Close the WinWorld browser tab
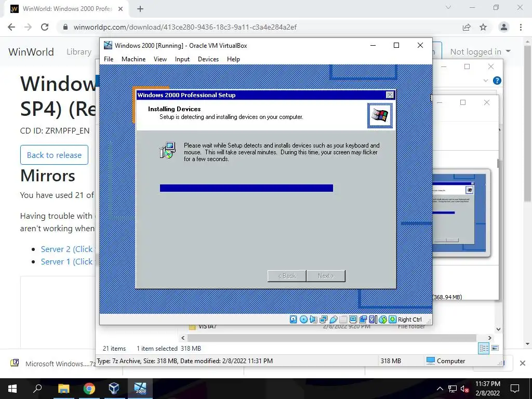 coord(121,9)
